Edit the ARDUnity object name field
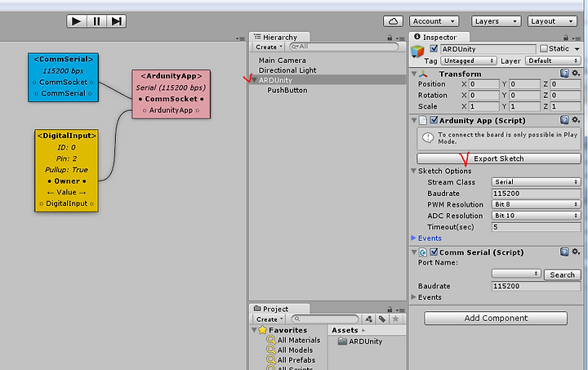Viewport: 588px width, 370px height. [x=488, y=49]
